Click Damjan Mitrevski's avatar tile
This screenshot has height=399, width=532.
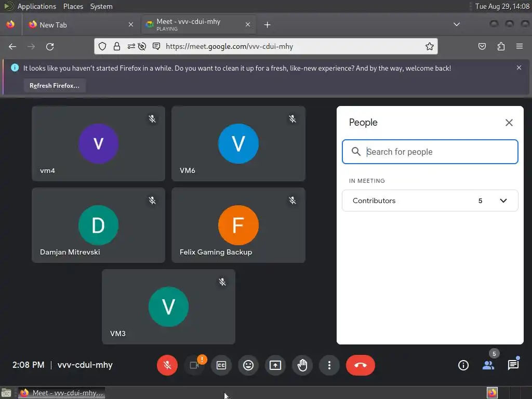tap(98, 225)
